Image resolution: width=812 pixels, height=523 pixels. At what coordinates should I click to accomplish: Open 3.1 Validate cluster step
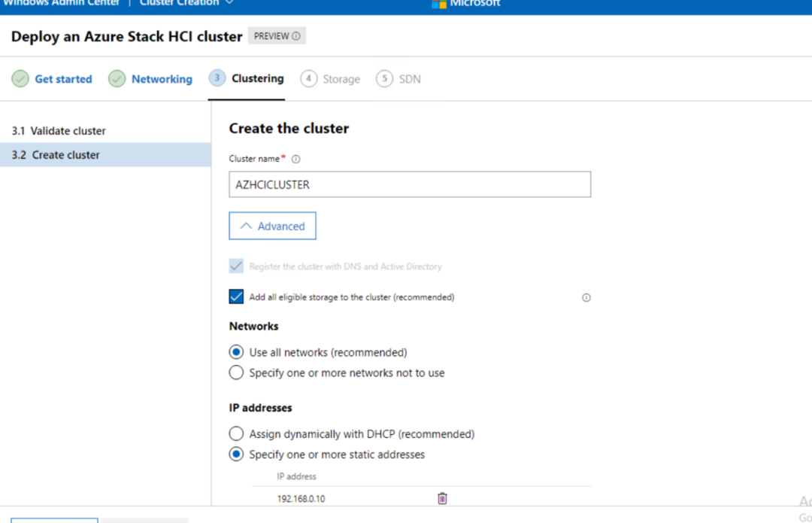(x=105, y=131)
